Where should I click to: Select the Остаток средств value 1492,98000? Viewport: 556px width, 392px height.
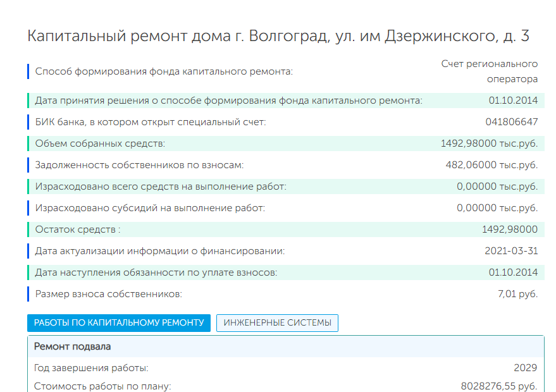[510, 230]
